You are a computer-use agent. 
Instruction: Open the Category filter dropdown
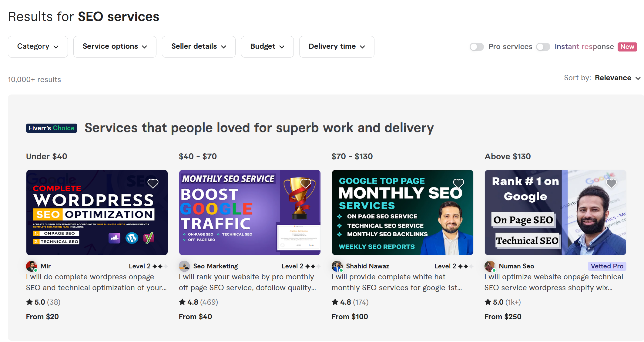38,47
